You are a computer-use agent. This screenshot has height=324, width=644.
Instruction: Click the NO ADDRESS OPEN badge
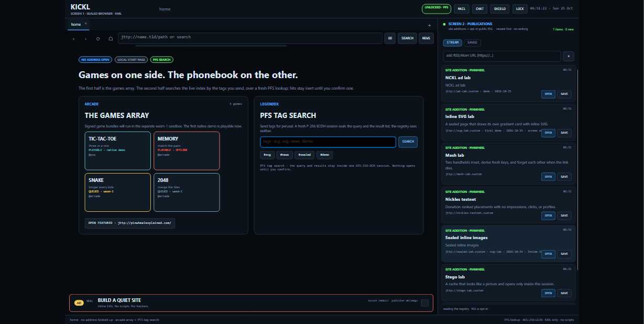tap(95, 60)
